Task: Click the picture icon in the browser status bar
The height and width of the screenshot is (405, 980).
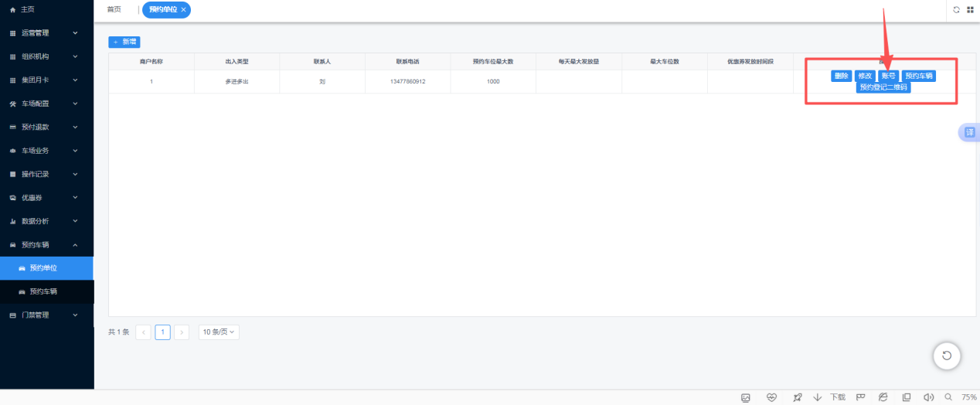Action: tap(746, 397)
